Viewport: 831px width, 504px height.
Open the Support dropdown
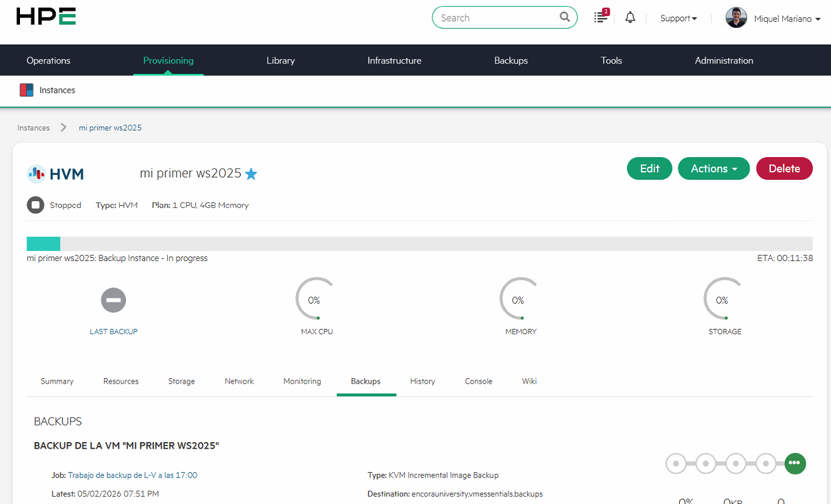click(678, 18)
